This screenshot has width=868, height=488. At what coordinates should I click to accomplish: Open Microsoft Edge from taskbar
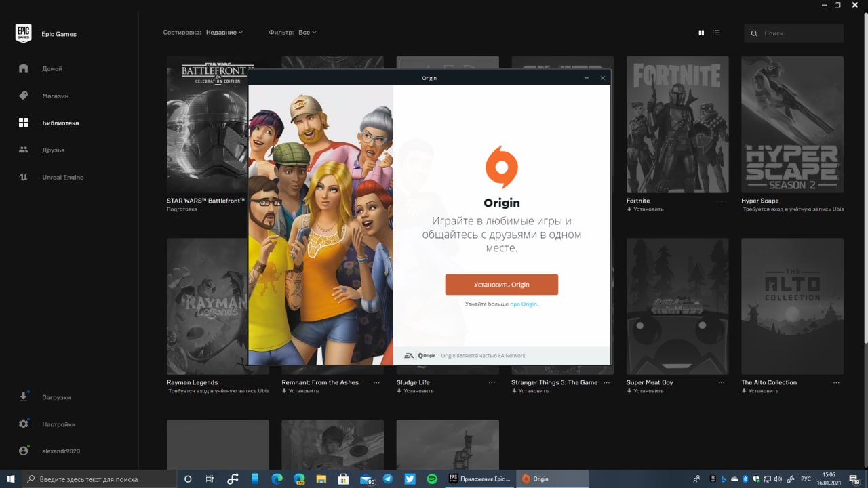click(x=277, y=479)
